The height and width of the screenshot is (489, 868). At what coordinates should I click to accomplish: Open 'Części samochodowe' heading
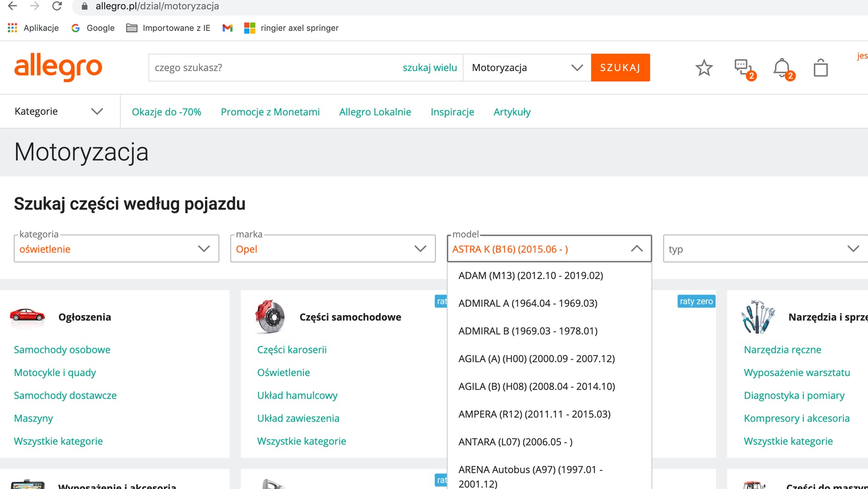[x=350, y=317]
